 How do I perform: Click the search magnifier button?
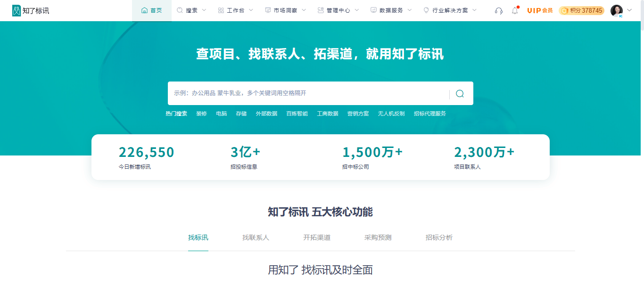click(x=460, y=93)
